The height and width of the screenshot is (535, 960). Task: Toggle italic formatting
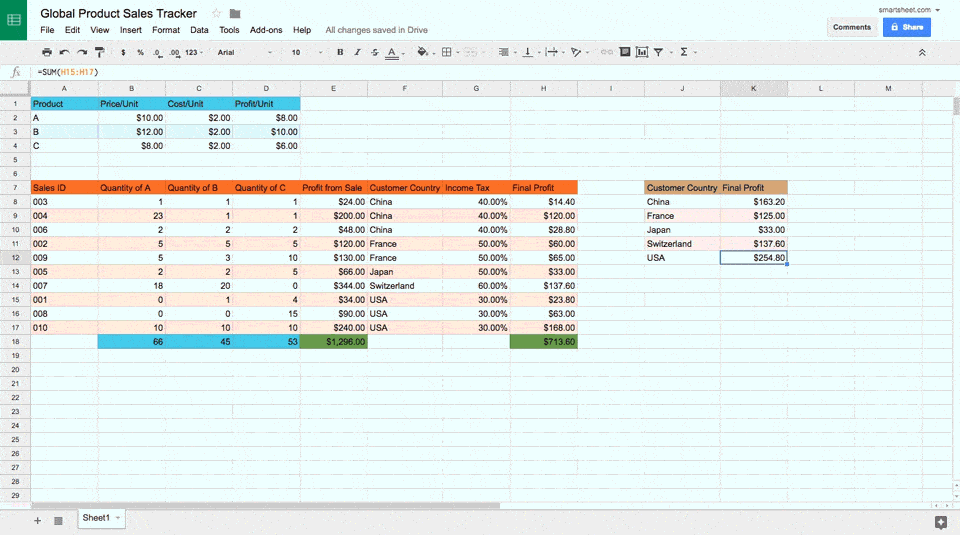tap(357, 52)
